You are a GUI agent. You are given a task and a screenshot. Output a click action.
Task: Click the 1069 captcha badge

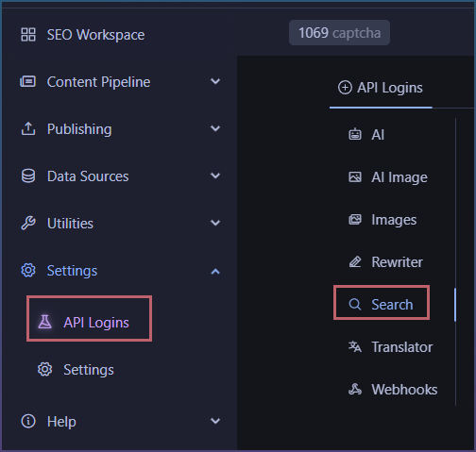point(339,33)
